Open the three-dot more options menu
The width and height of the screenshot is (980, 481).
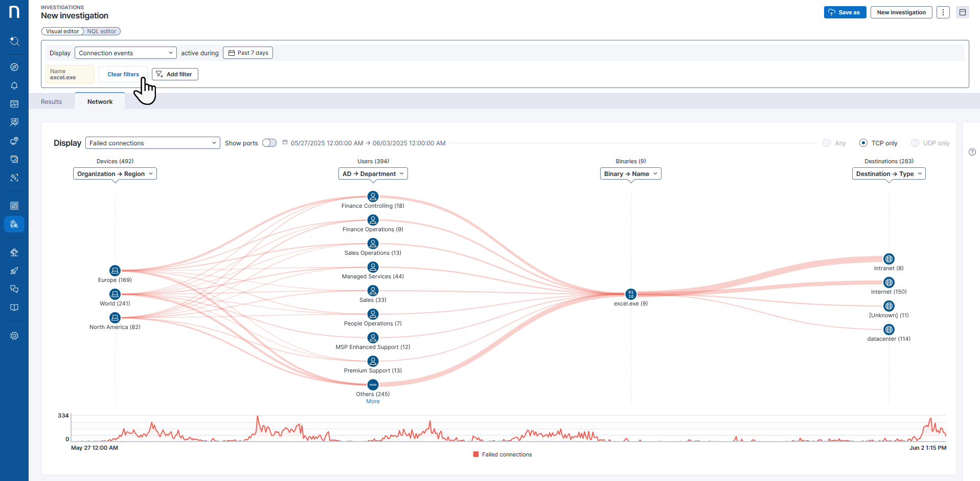(943, 12)
